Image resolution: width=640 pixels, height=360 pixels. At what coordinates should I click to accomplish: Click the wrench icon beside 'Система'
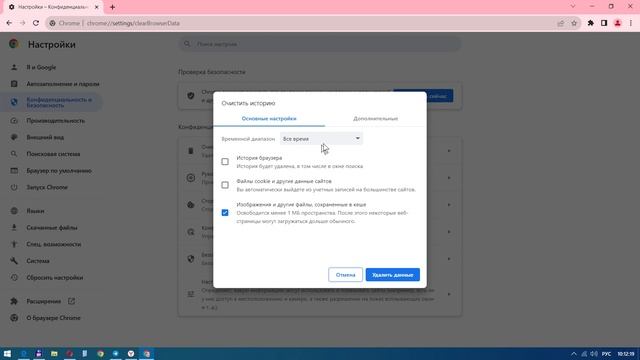click(14, 261)
